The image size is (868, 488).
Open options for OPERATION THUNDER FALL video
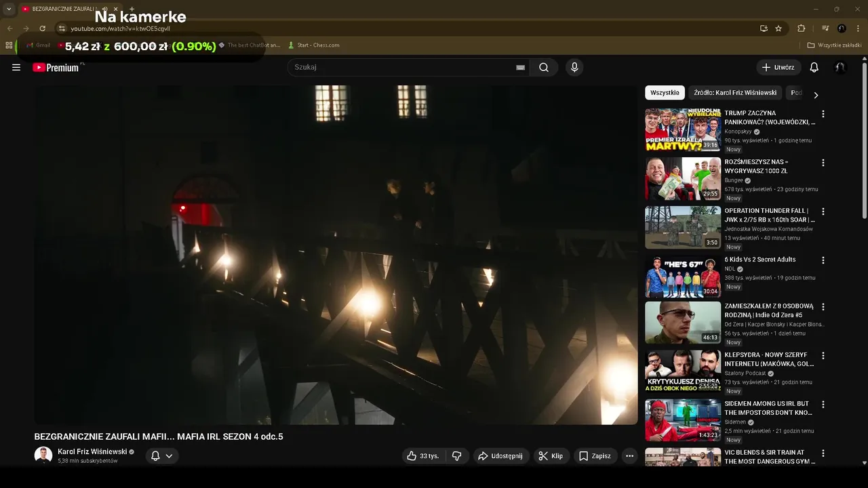[823, 211]
